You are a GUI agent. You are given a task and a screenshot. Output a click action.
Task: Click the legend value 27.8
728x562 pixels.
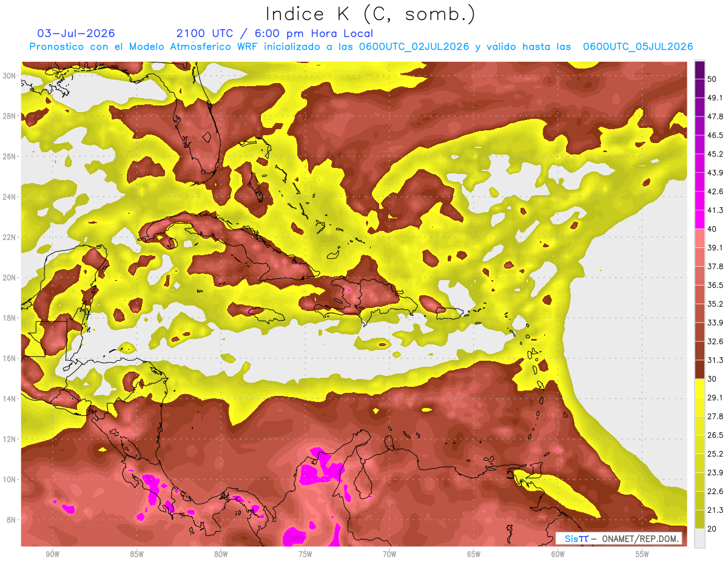tap(715, 416)
